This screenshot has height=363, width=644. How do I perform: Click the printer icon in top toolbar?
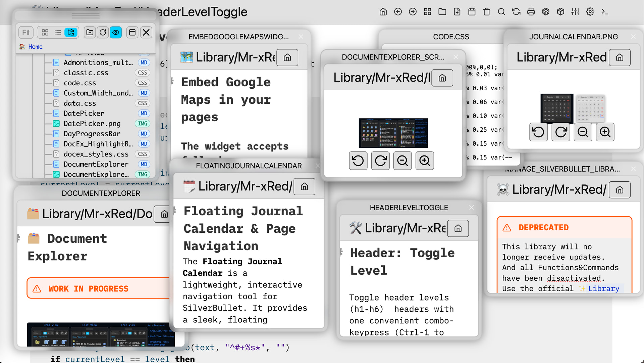(531, 12)
